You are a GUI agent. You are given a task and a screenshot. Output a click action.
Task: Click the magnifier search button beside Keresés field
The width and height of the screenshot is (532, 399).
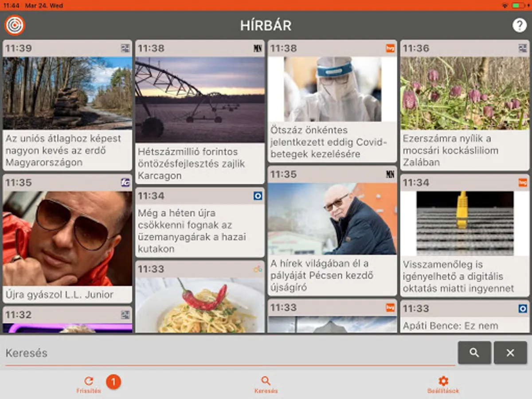pyautogui.click(x=474, y=352)
